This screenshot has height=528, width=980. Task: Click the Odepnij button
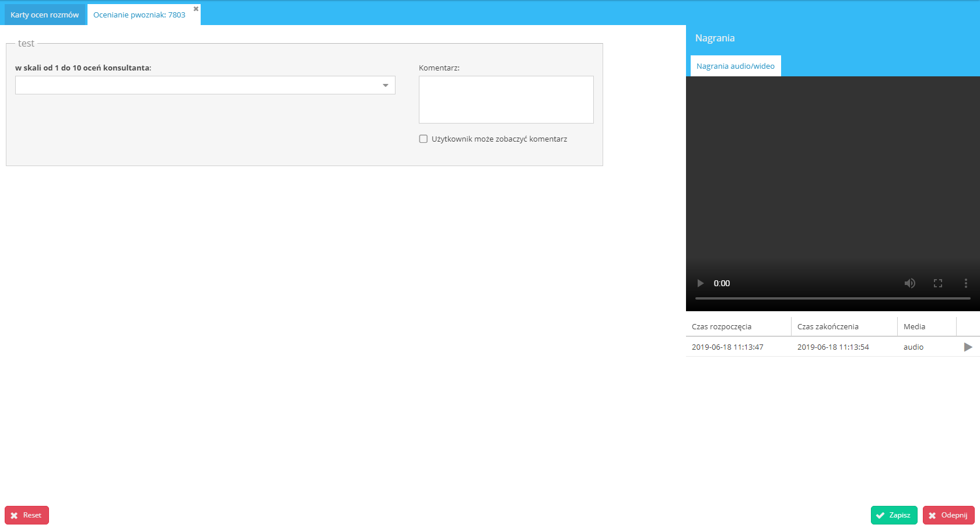(x=949, y=515)
